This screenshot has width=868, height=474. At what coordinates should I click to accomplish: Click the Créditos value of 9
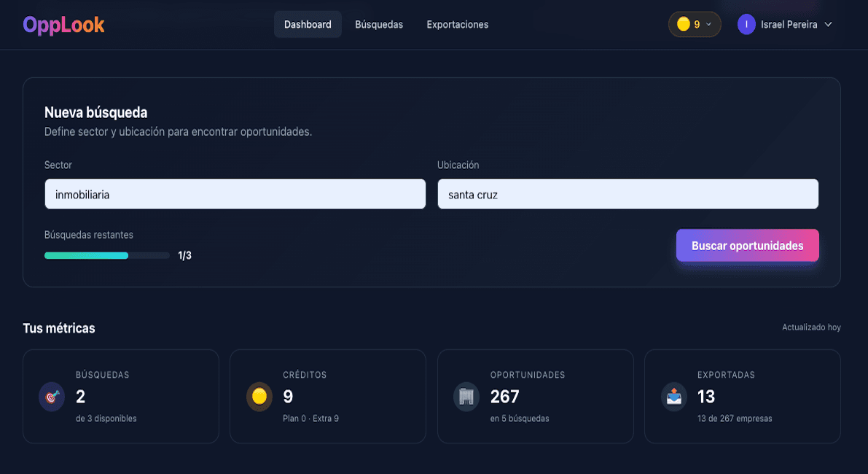point(288,396)
